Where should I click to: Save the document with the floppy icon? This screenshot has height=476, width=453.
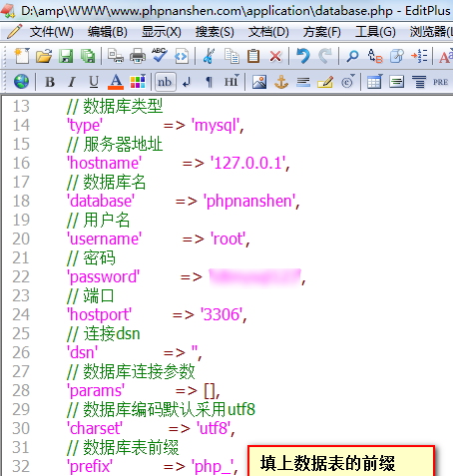(66, 56)
